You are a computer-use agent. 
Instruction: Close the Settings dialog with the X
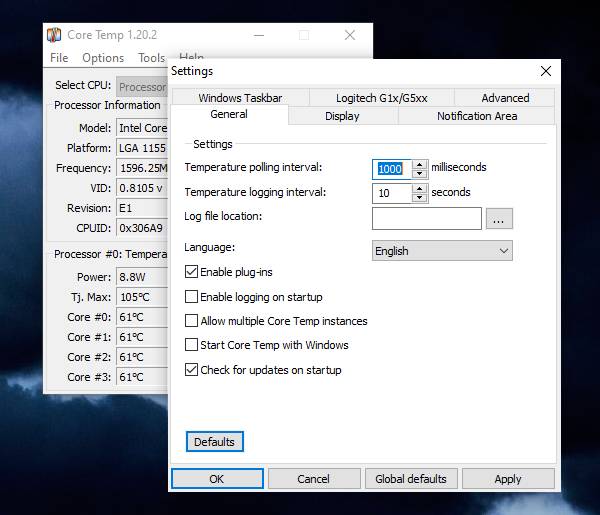546,71
